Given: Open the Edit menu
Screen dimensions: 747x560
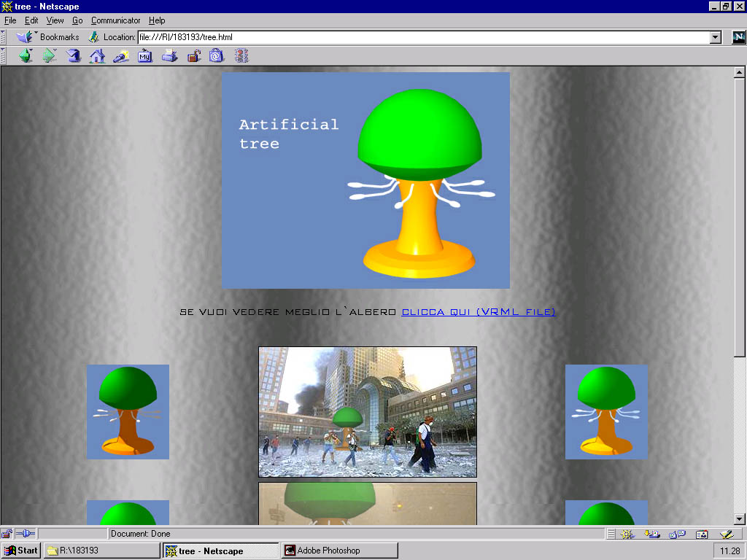Looking at the screenshot, I should click(31, 20).
